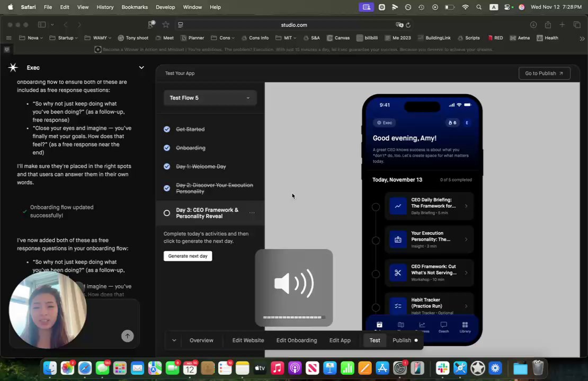Screen dimensions: 588x381
Task: Open the Nova bookmarks folder
Action: click(31, 38)
